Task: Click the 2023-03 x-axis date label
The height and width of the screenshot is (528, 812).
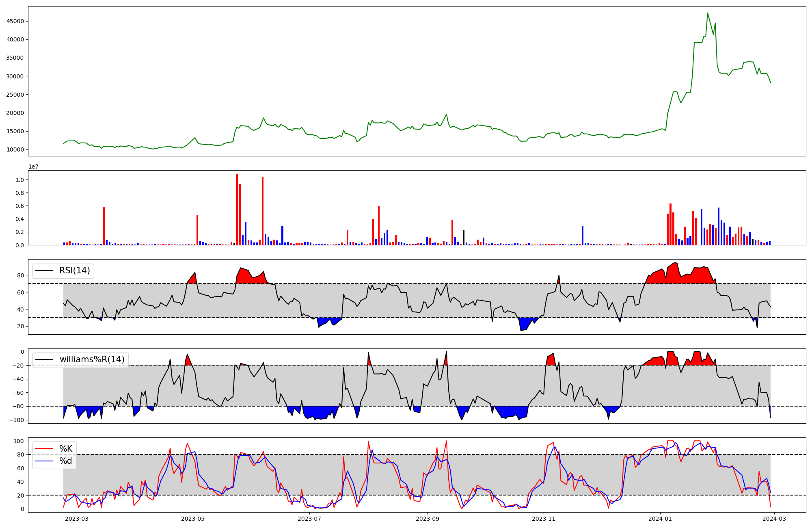Action: 76,519
